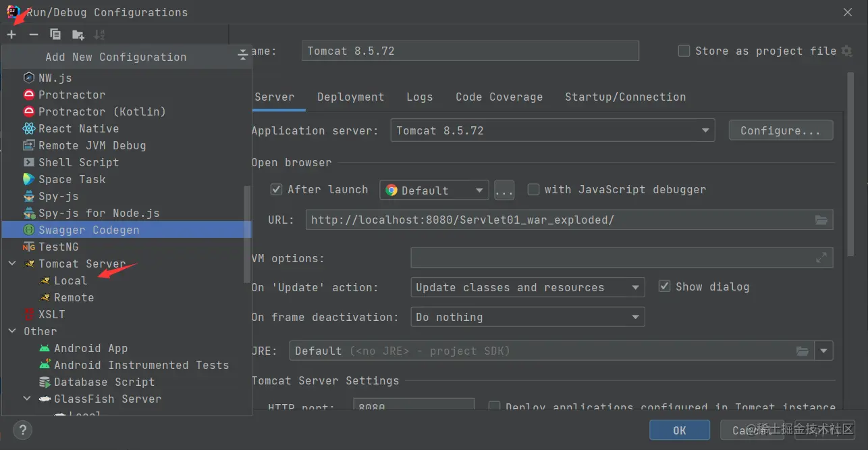The image size is (868, 450).
Task: Click the Spy-js icon
Action: tap(29, 196)
